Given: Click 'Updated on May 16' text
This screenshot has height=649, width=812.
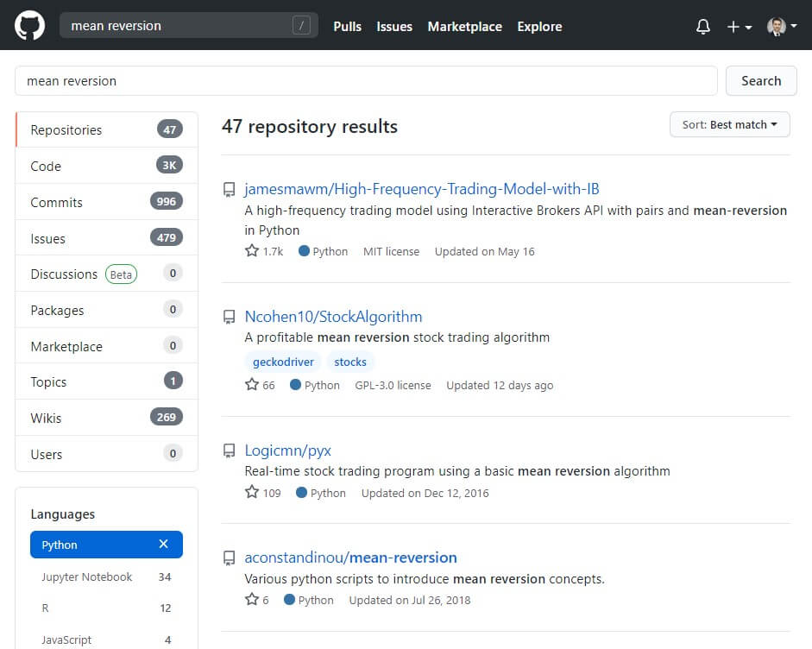Looking at the screenshot, I should click(485, 252).
